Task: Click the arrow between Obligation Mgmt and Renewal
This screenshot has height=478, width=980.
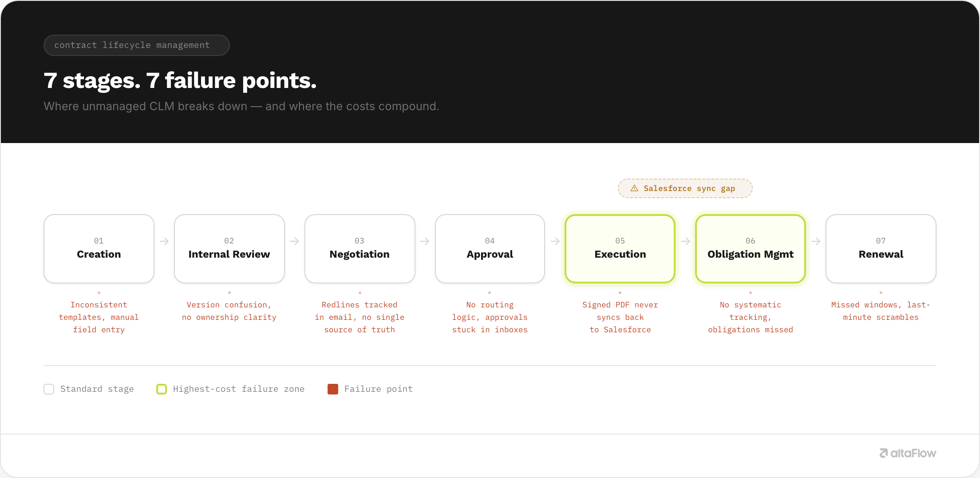Action: 816,241
